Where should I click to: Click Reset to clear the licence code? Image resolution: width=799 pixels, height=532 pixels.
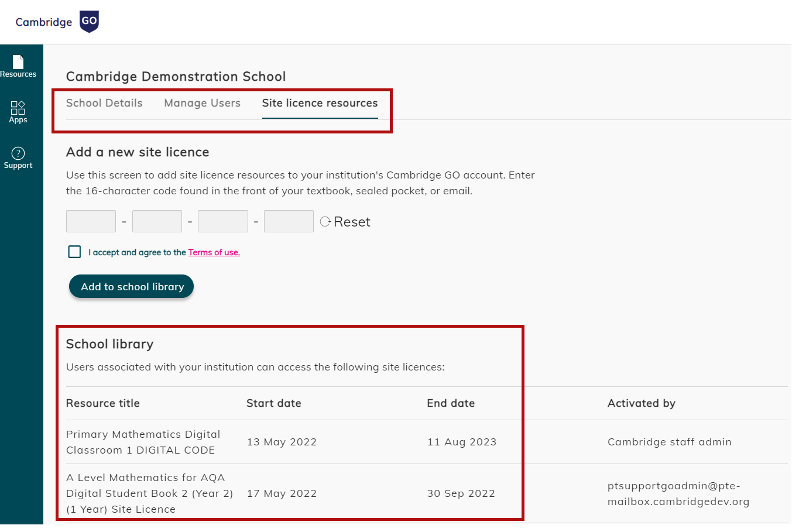pyautogui.click(x=351, y=221)
